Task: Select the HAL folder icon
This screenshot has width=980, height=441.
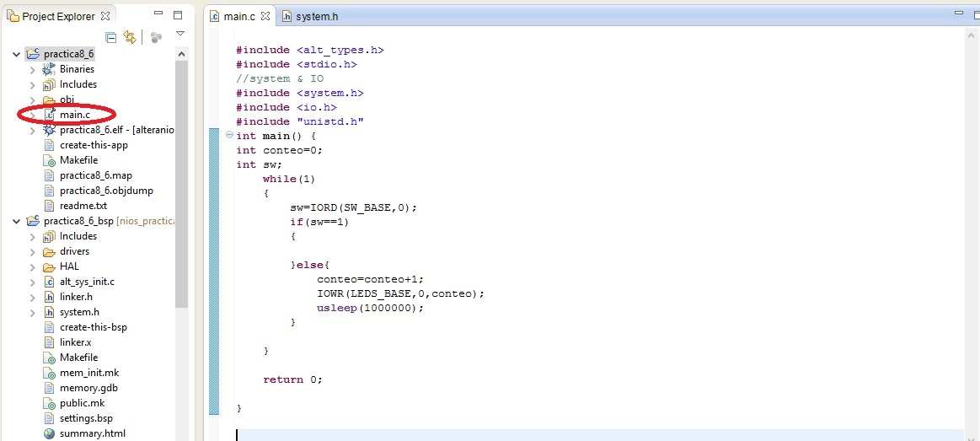Action: click(x=49, y=267)
